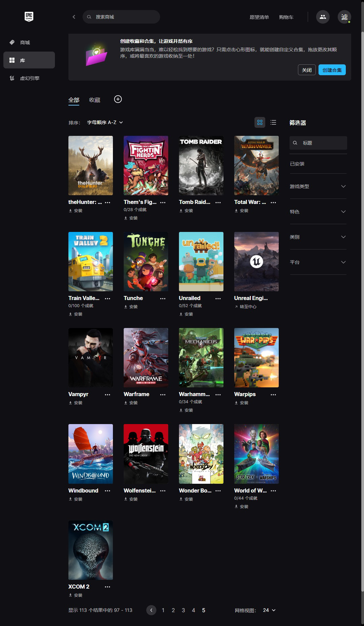
Task: Open options menu for Unrailed
Action: click(218, 298)
